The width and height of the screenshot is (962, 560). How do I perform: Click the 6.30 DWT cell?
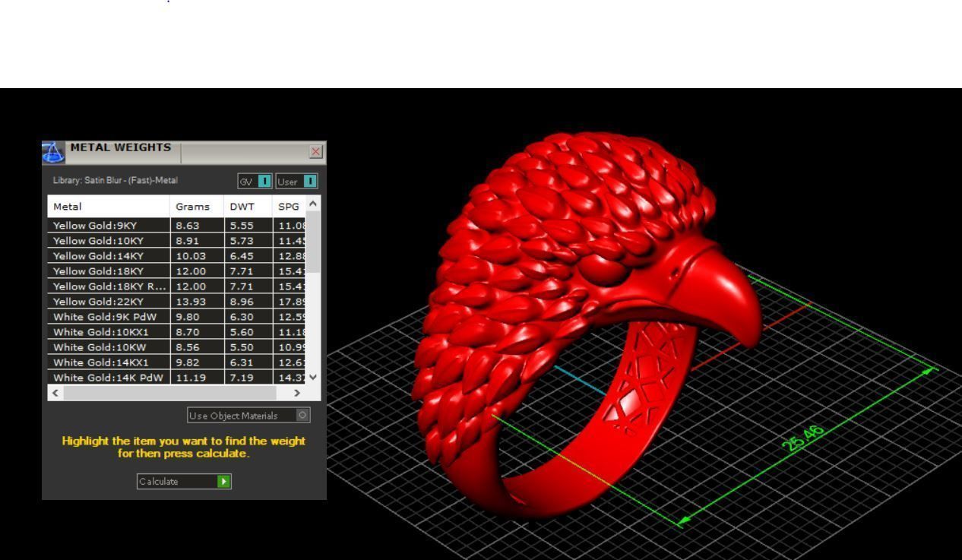tap(248, 317)
